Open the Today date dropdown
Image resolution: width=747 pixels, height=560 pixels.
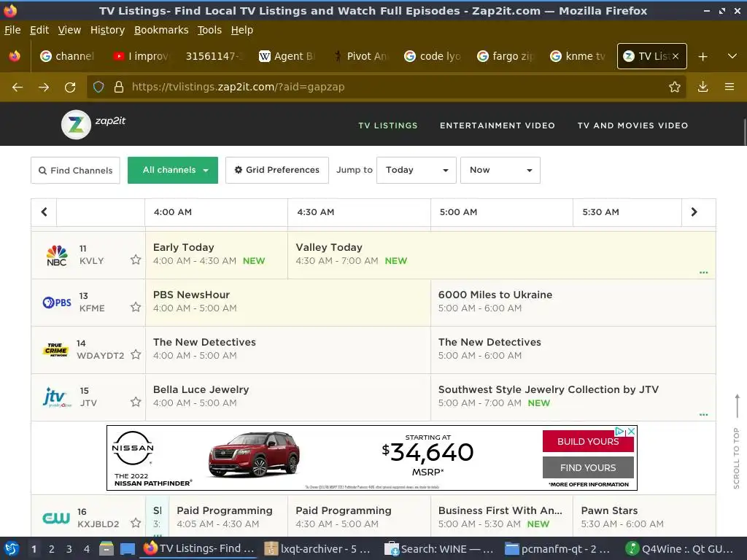[x=417, y=170]
